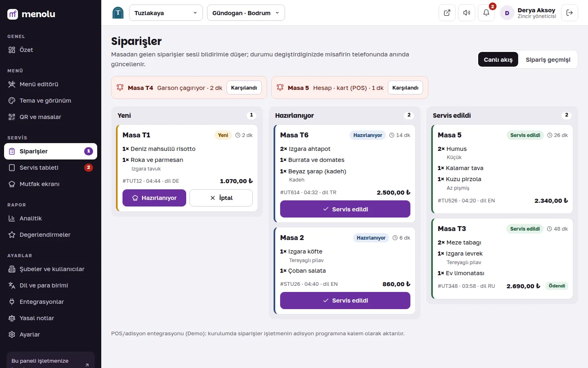
Task: Open notifications bell with 2 badge
Action: (x=486, y=13)
